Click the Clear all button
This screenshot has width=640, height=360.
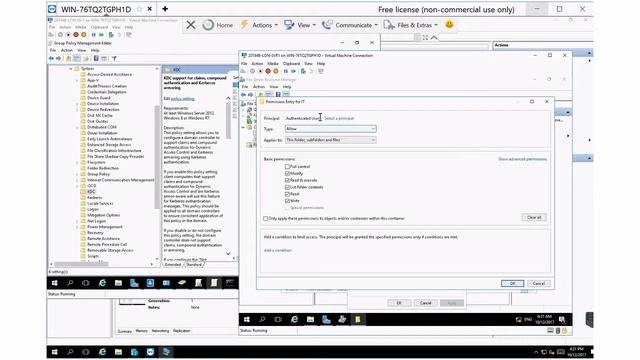[x=534, y=218]
